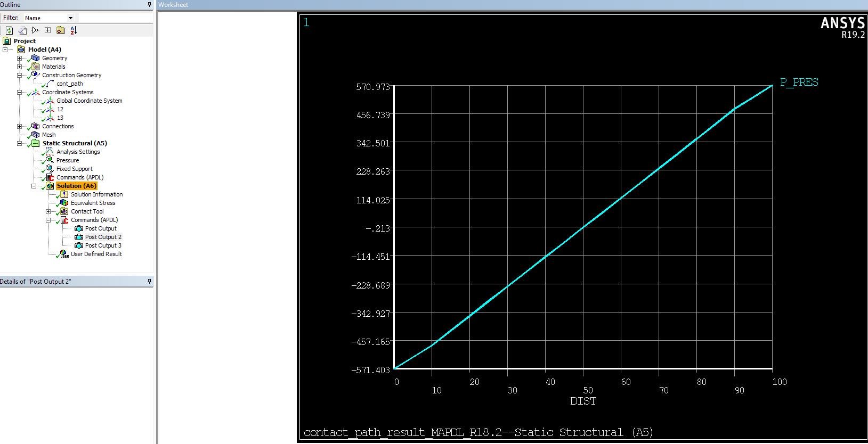Select the Post Output 3 camera icon
Viewport: 868px width, 444px height.
[79, 245]
